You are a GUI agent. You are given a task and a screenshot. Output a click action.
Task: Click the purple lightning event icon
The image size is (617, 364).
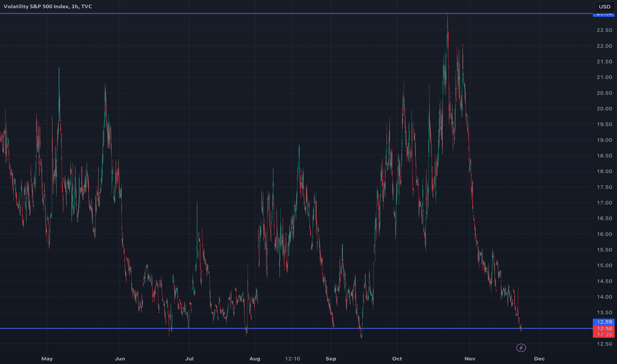(521, 347)
